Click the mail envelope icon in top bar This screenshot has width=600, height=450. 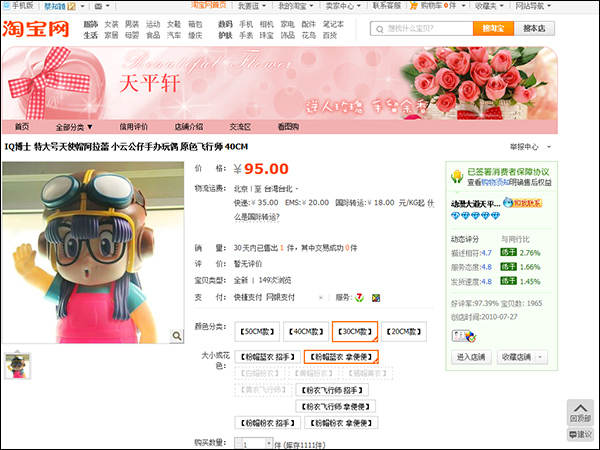point(98,6)
